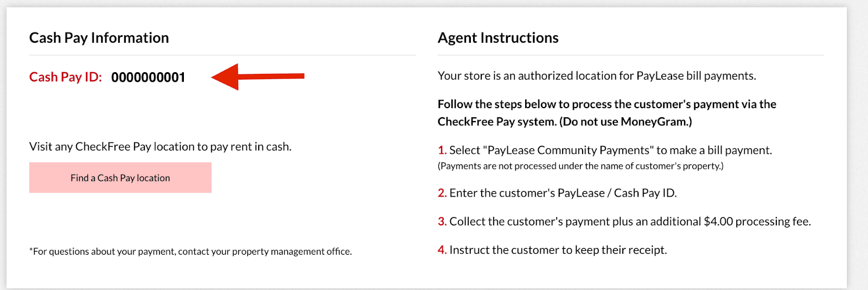Click the Visit any CheckFree Pay location text
The width and height of the screenshot is (868, 290).
(160, 147)
